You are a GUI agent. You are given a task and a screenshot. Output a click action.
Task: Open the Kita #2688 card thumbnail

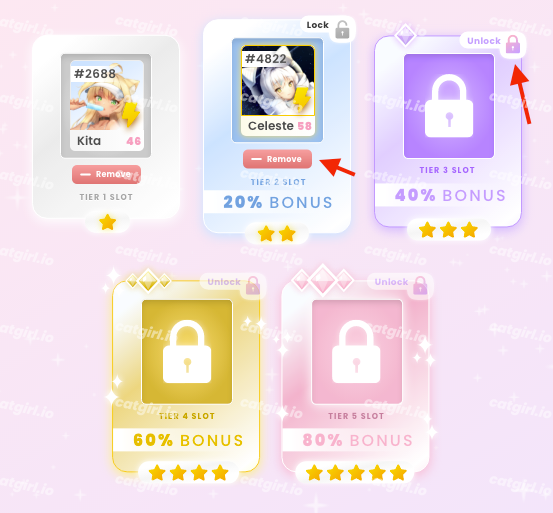[x=107, y=105]
